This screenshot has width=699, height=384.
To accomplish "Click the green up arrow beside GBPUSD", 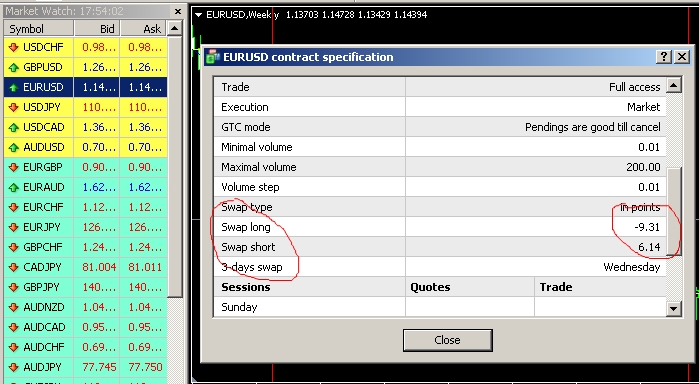I will (x=13, y=67).
